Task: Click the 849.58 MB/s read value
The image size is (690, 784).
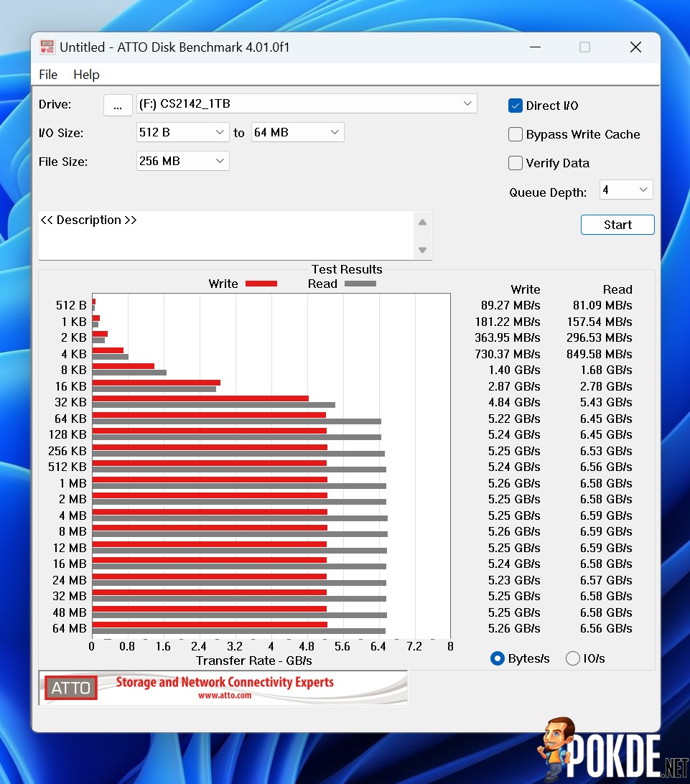Action: click(600, 354)
